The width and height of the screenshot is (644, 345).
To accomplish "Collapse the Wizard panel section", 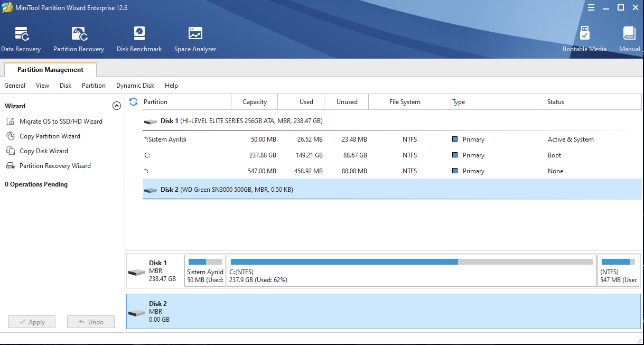I will pyautogui.click(x=117, y=106).
